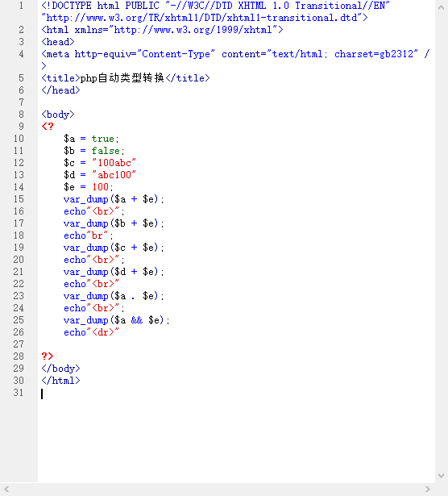Click var_dump($b + $e); statement
This screenshot has width=448, height=496.
(x=114, y=223)
